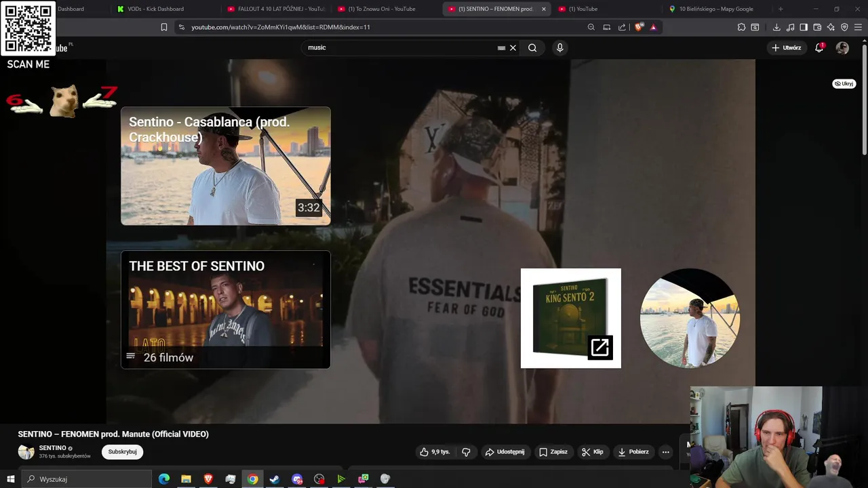Close the SENTINO – FENOMEN tab
The width and height of the screenshot is (868, 488).
click(543, 9)
